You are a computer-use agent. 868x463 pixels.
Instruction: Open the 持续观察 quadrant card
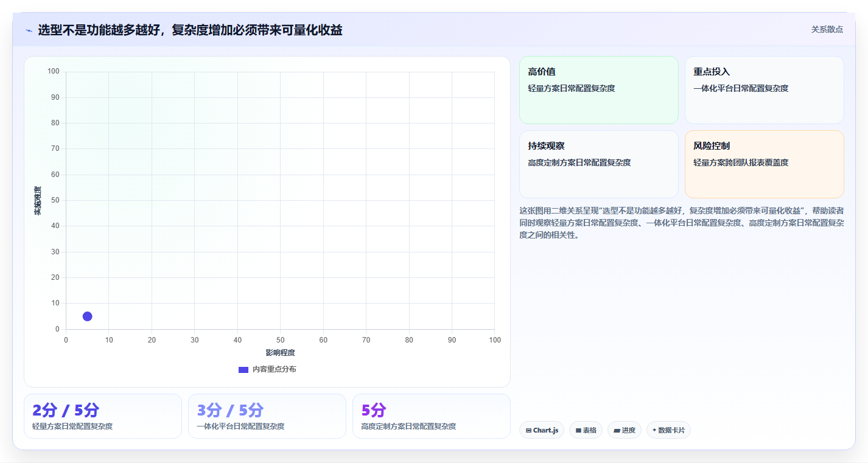click(x=598, y=164)
